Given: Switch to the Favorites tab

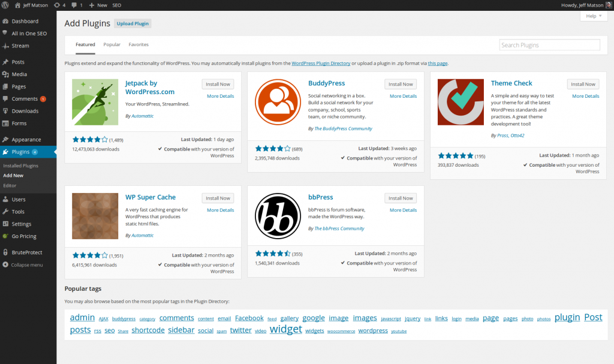Looking at the screenshot, I should 139,44.
